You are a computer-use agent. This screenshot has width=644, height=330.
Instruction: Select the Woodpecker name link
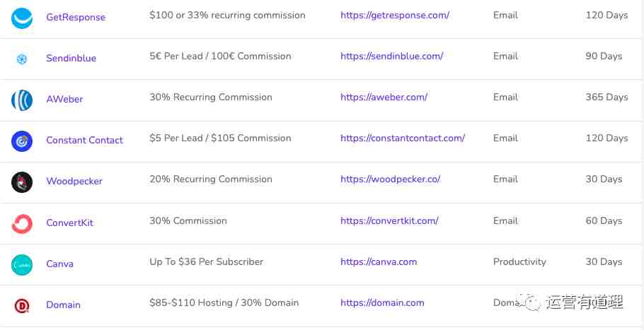[x=74, y=181]
